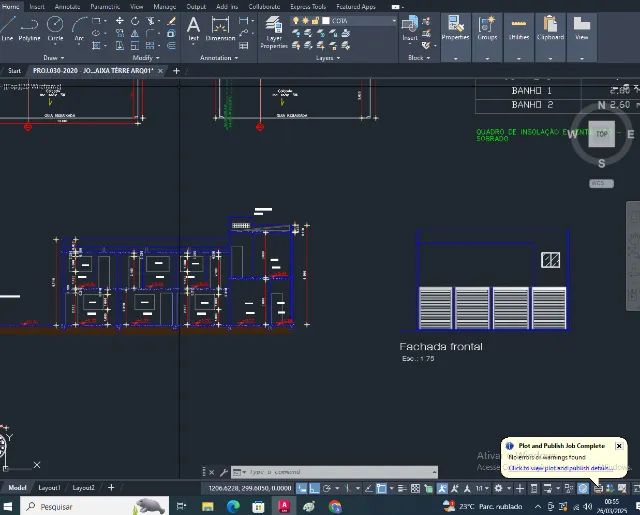The image size is (640, 515).
Task: Open the Annotate ribbon tab
Action: (68, 6)
